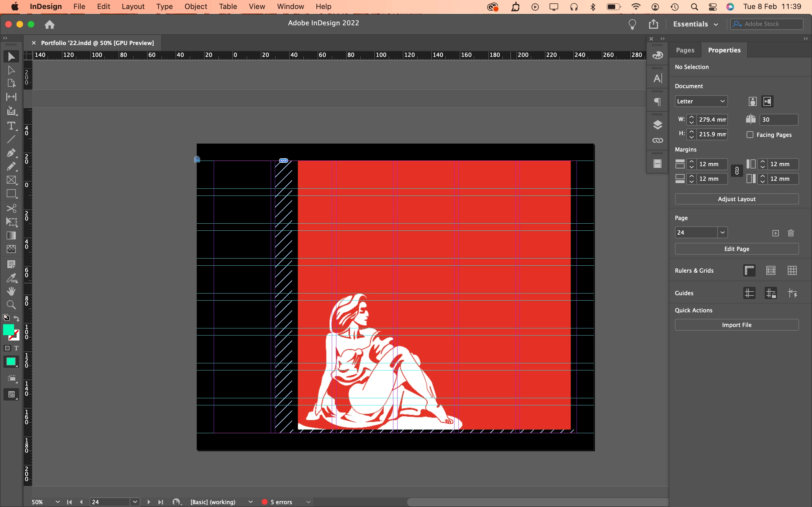This screenshot has height=507, width=812.
Task: Open the Object menu
Action: [196, 6]
